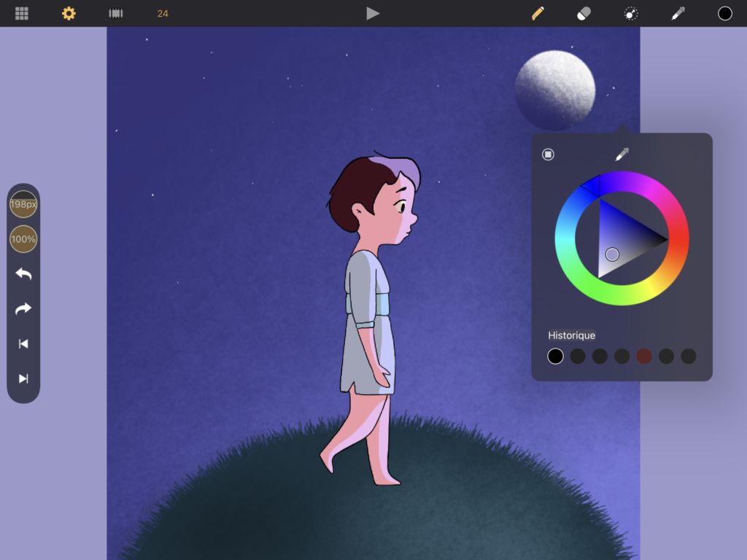747x560 pixels.
Task: Select the last history color swatch
Action: click(689, 356)
